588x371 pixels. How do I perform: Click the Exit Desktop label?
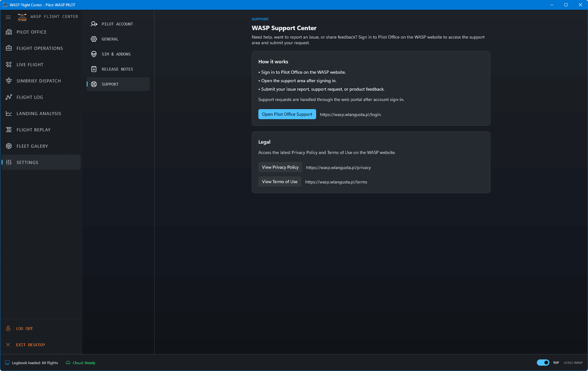[x=30, y=345]
